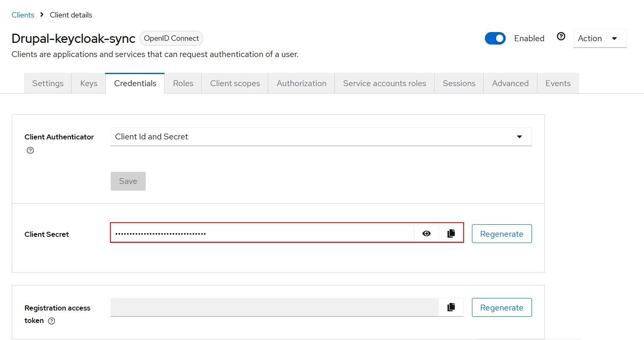Click Client Authenticator help icon
This screenshot has width=644, height=340.
pyautogui.click(x=30, y=151)
